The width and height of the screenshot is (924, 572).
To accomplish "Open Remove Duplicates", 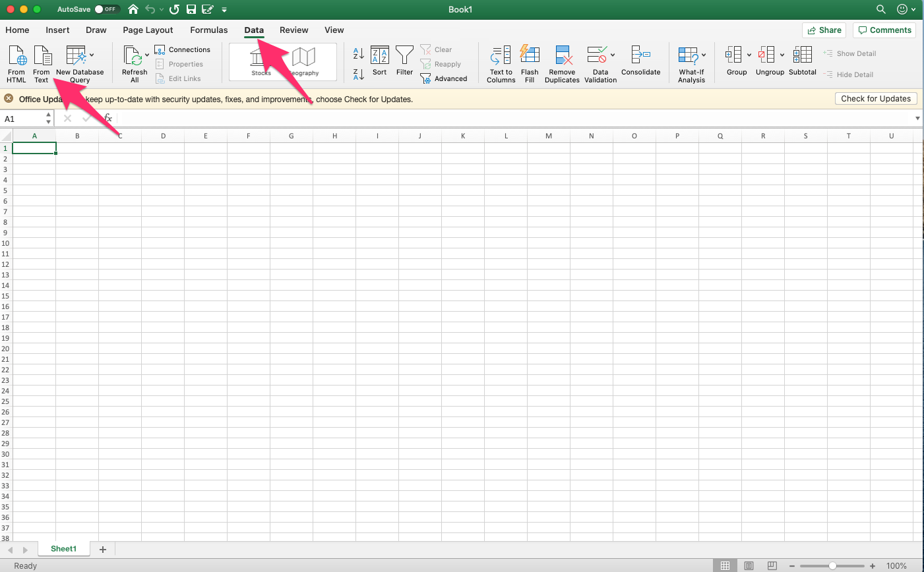I will 562,63.
